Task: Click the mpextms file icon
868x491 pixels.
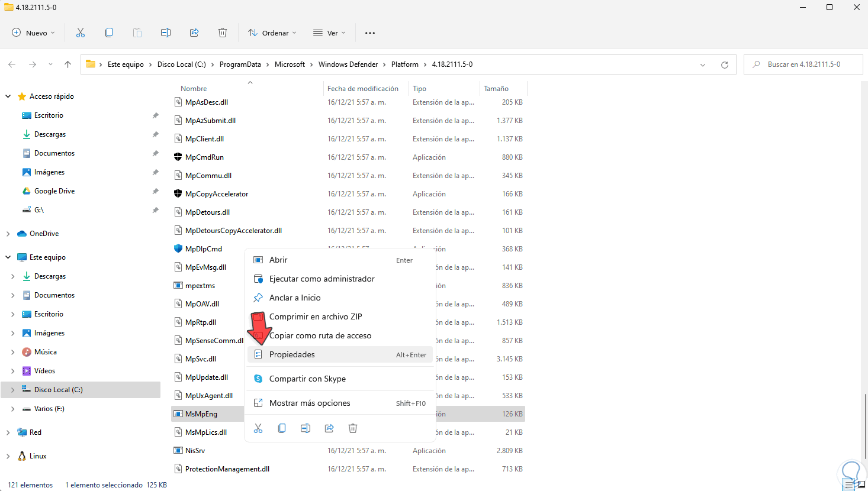Action: (178, 286)
